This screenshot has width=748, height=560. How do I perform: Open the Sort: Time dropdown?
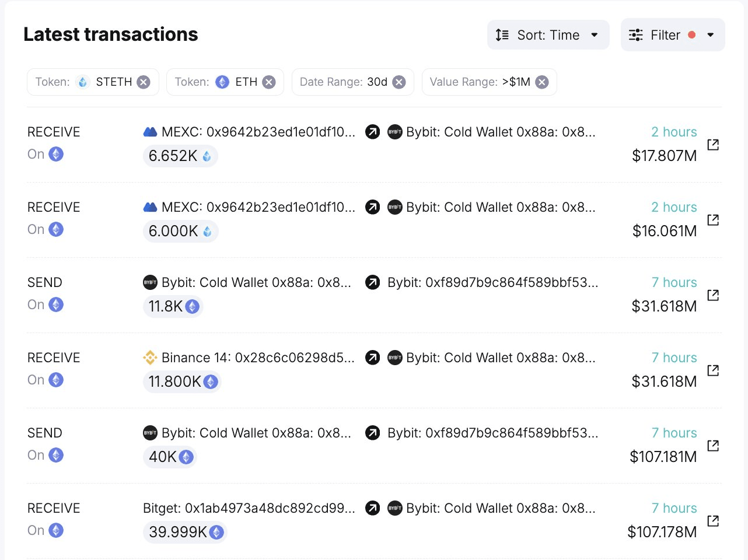(548, 34)
